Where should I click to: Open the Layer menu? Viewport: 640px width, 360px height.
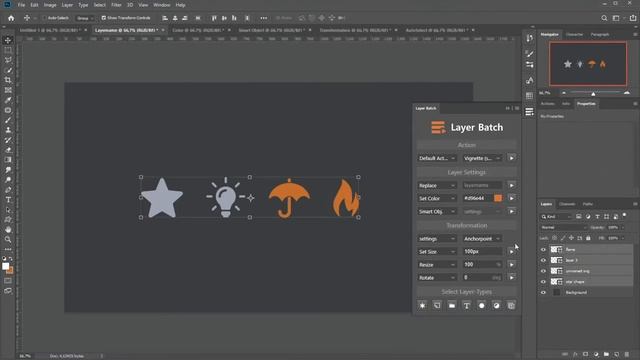[x=67, y=5]
